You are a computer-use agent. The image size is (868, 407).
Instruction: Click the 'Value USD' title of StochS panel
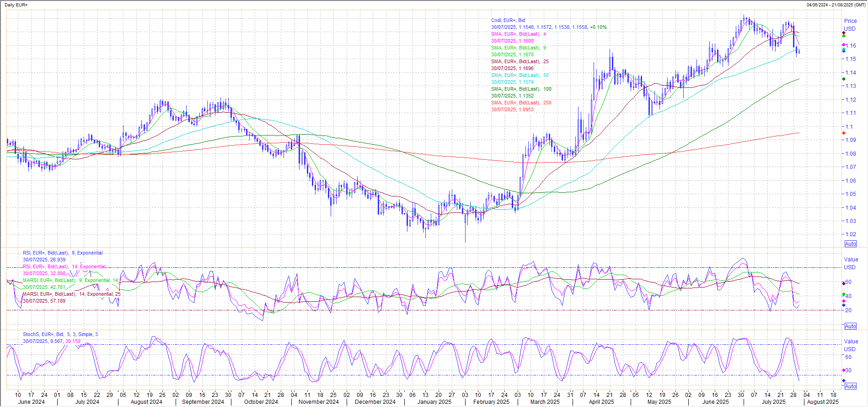851,345
